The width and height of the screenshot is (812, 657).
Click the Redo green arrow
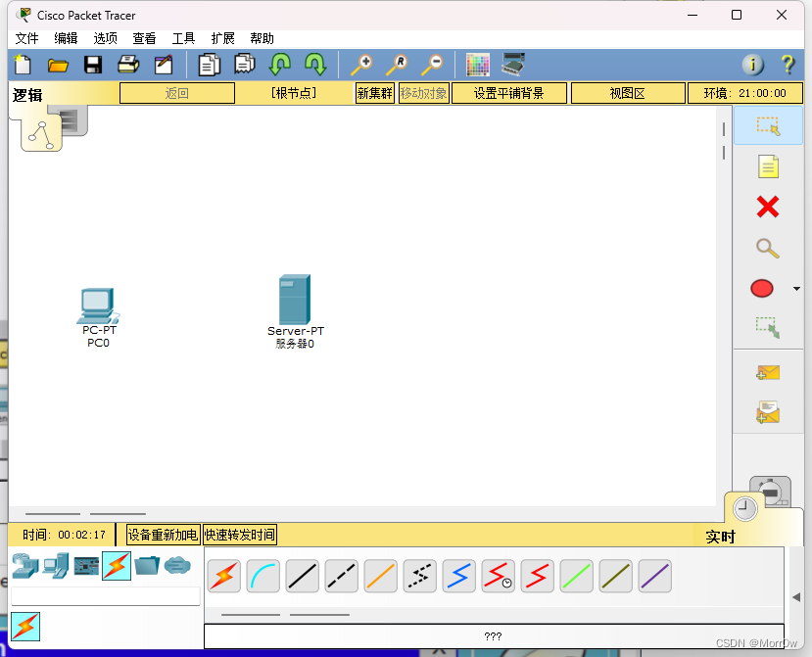315,65
